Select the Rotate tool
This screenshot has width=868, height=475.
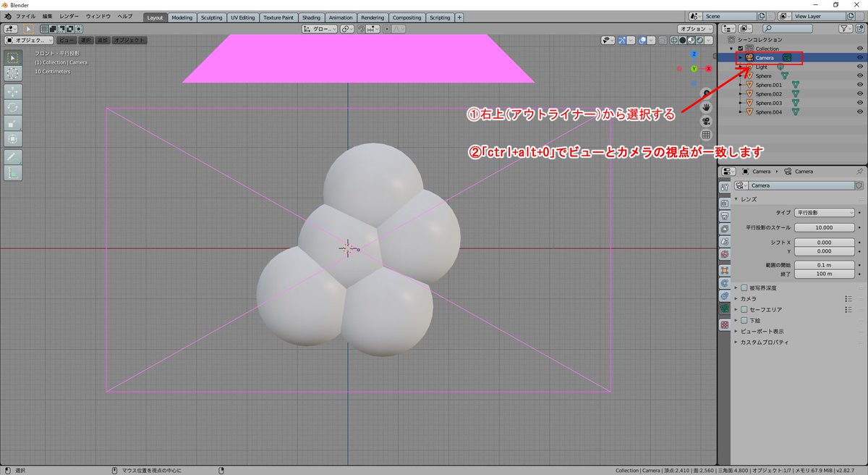[14, 106]
